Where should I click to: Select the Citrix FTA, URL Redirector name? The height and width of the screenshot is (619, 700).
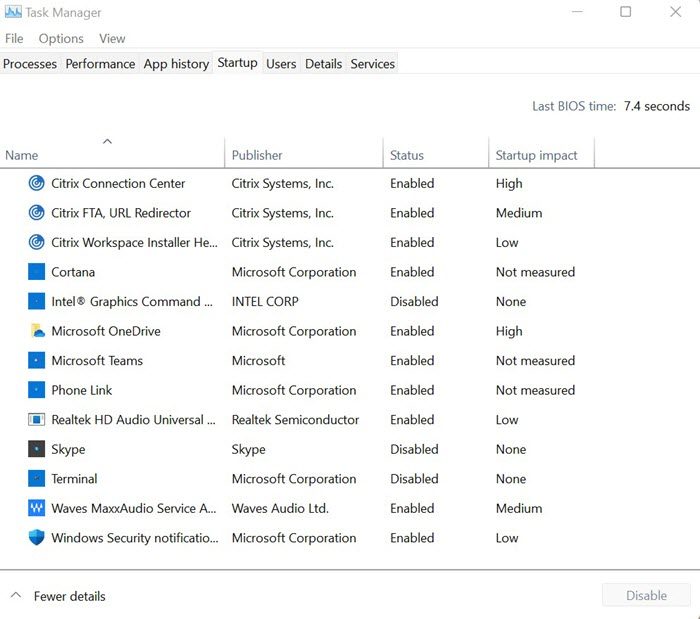tap(121, 213)
